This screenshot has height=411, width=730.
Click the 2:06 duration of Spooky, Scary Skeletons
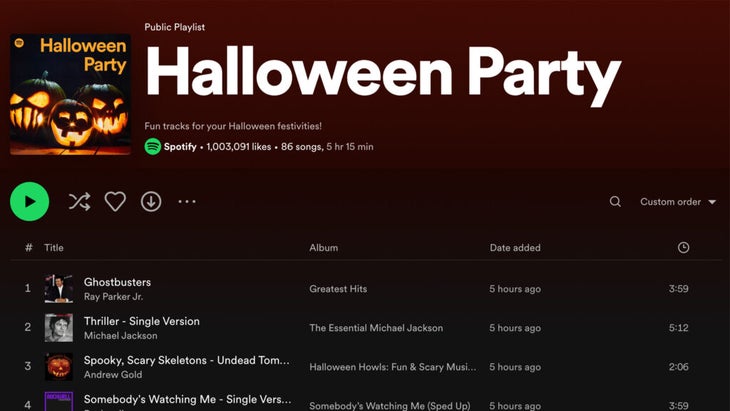[x=678, y=367]
